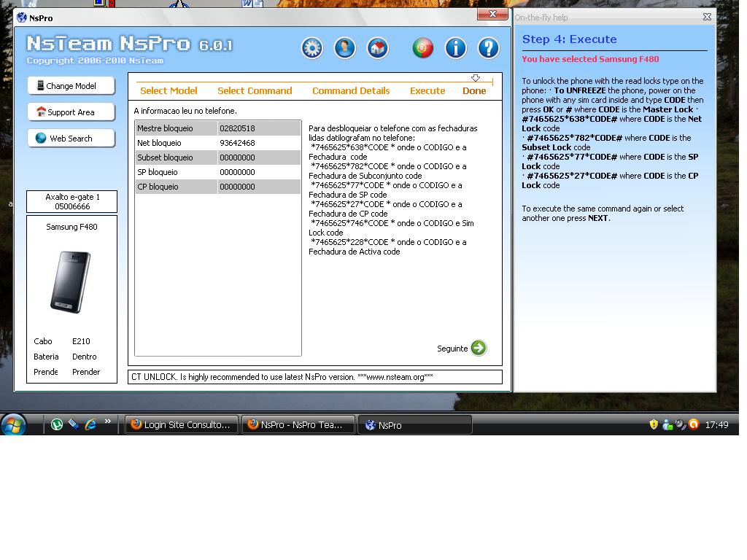Switch to Login Site Consulto taskbar window

point(182,425)
